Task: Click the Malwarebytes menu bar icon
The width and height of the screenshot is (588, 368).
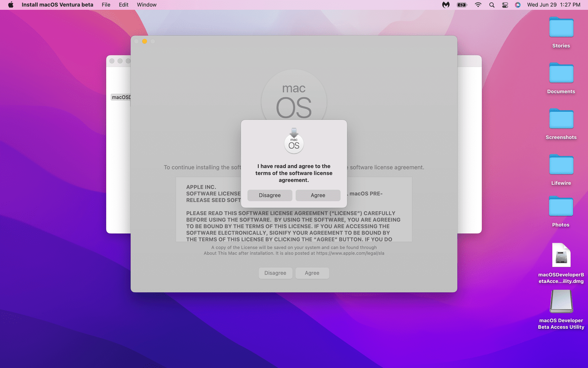Action: point(446,5)
